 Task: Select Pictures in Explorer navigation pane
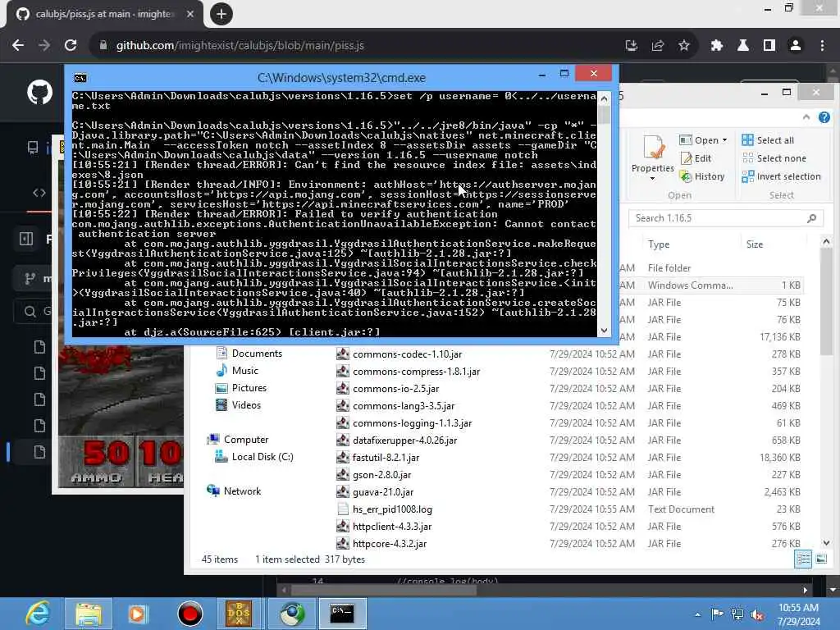coord(240,388)
